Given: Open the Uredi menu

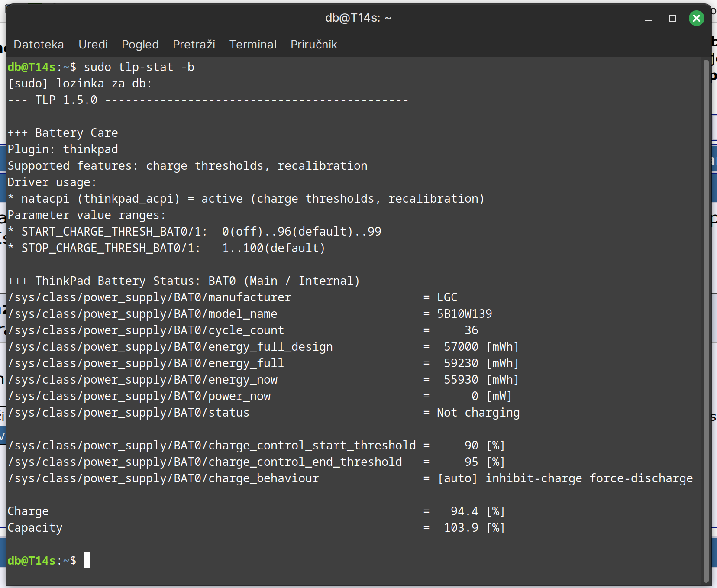Looking at the screenshot, I should pos(93,45).
